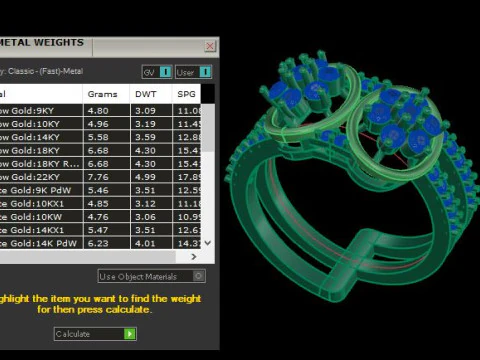Click the green Calculate arrow icon
The image size is (480, 360).
click(x=130, y=334)
